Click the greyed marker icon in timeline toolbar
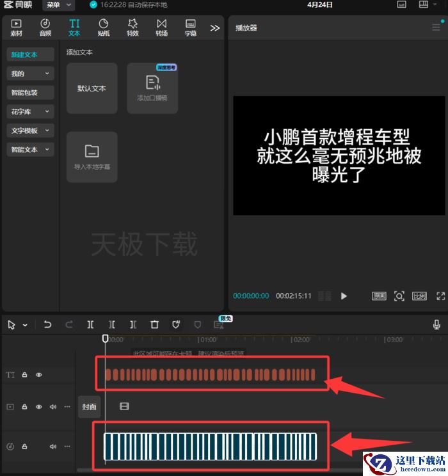This screenshot has width=448, height=476. (197, 325)
